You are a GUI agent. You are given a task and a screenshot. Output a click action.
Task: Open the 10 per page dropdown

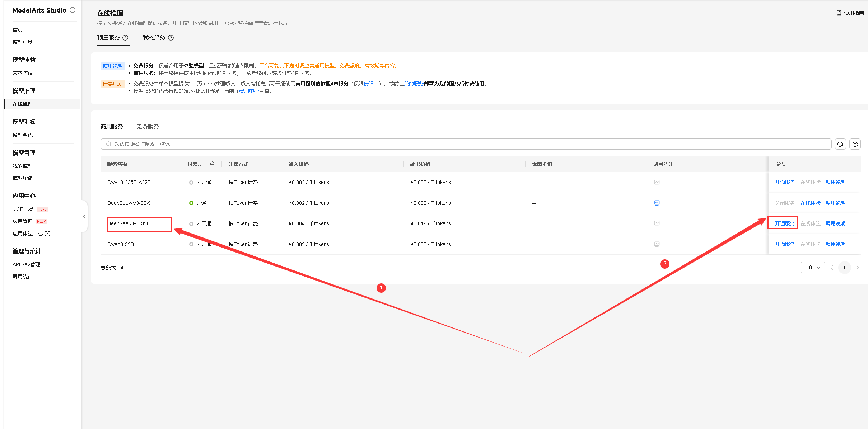click(x=813, y=268)
